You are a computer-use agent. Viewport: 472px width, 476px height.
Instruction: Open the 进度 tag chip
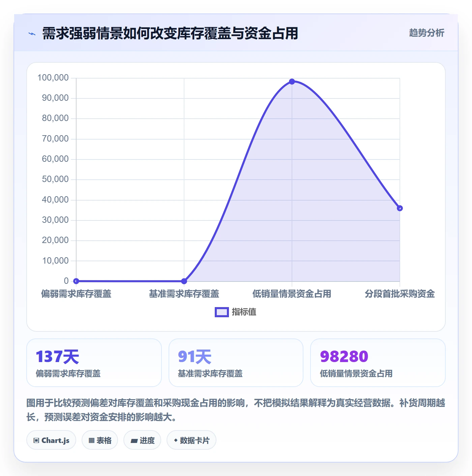(x=142, y=440)
